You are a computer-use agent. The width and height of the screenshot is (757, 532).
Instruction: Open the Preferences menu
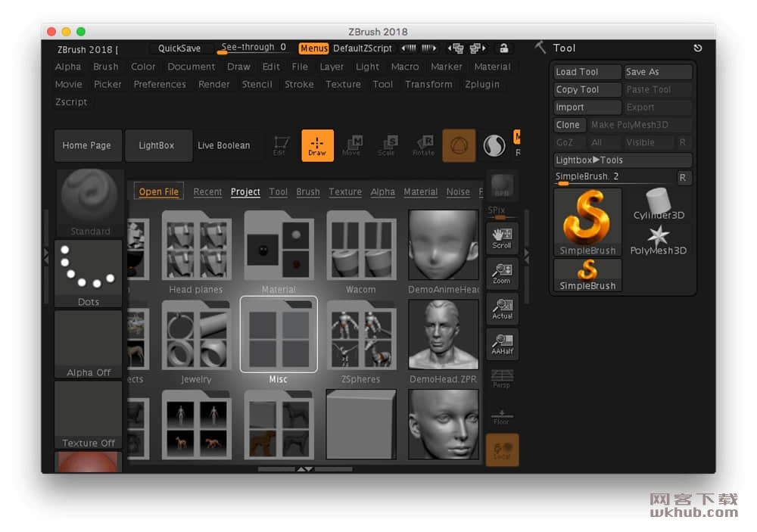[160, 85]
